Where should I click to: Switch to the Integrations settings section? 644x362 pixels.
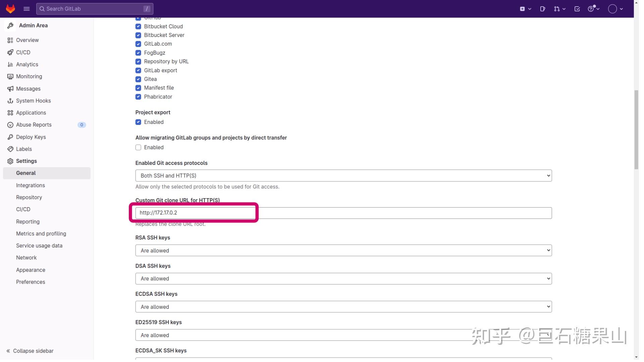pyautogui.click(x=31, y=185)
